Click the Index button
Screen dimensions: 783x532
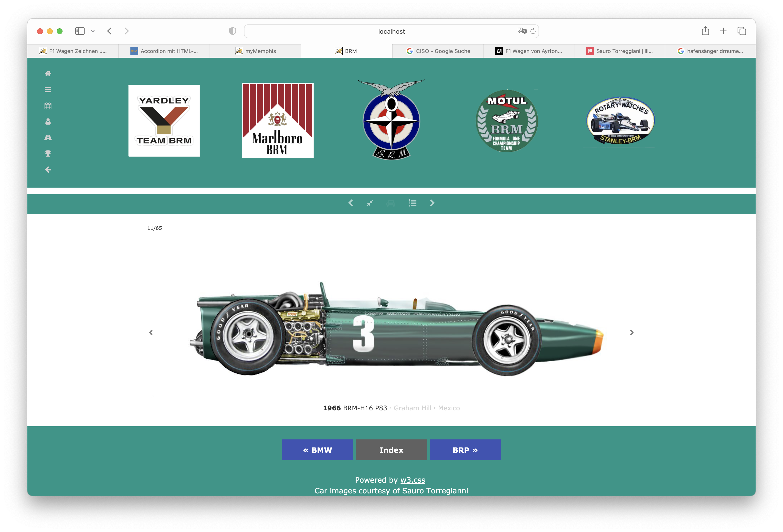[x=391, y=450]
